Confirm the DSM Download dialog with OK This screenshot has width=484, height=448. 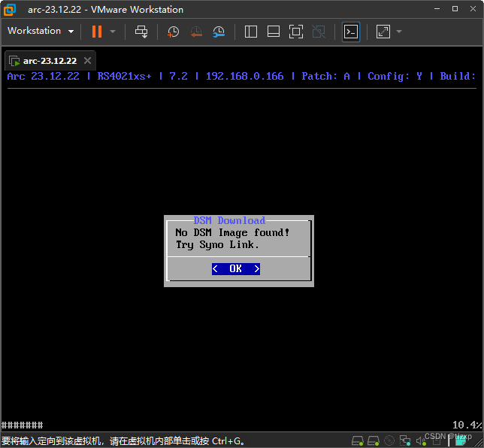coord(236,268)
